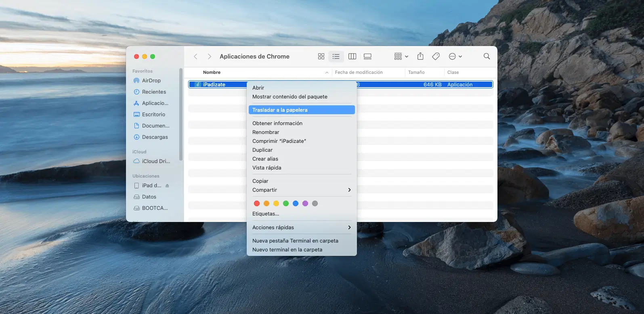Expand the Compartir submenu
The width and height of the screenshot is (644, 314).
click(302, 190)
